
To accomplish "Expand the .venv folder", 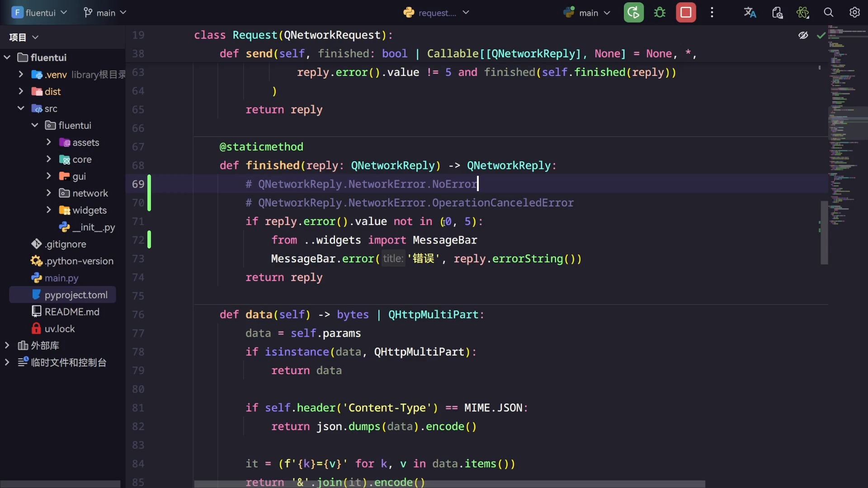I will pos(21,74).
